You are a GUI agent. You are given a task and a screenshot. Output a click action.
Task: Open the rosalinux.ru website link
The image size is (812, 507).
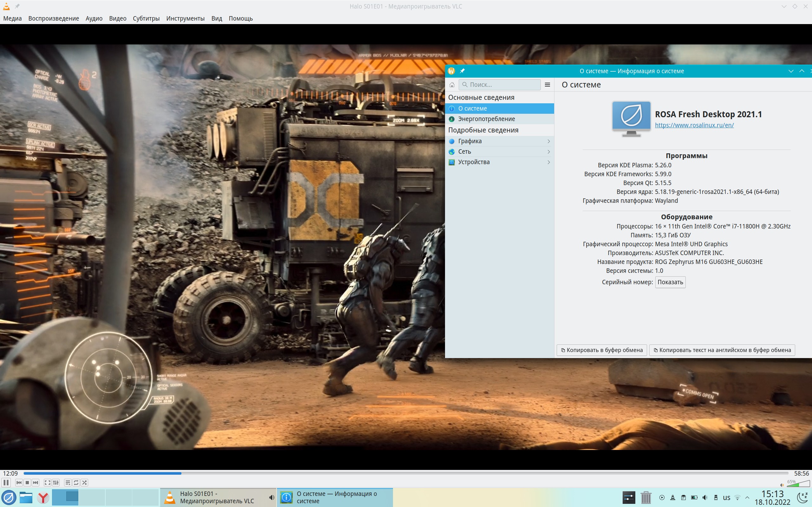pyautogui.click(x=694, y=125)
